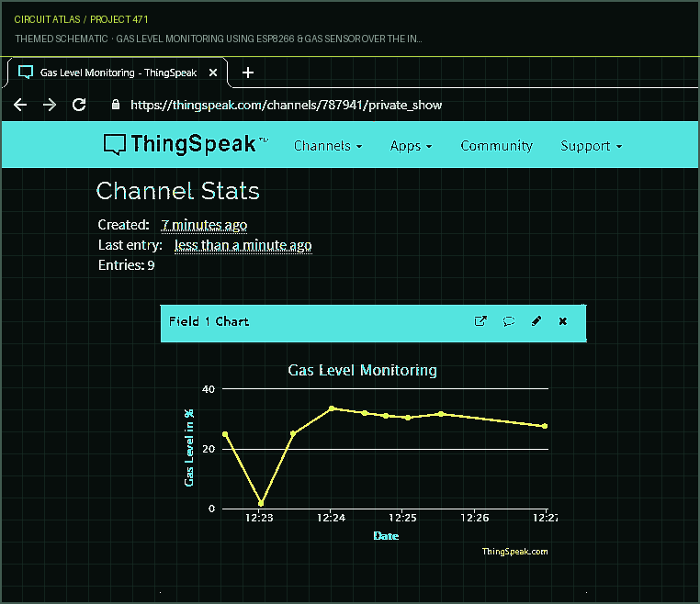The image size is (700, 604).
Task: Click the 'Date' x-axis label
Action: (x=386, y=536)
